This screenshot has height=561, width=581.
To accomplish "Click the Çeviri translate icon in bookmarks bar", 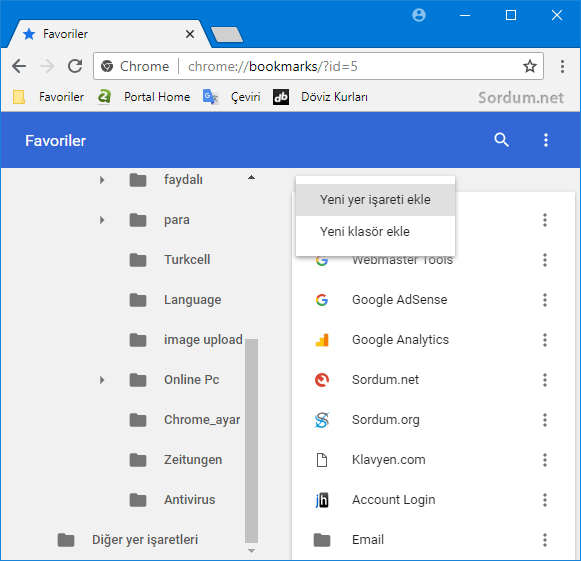I will (210, 97).
